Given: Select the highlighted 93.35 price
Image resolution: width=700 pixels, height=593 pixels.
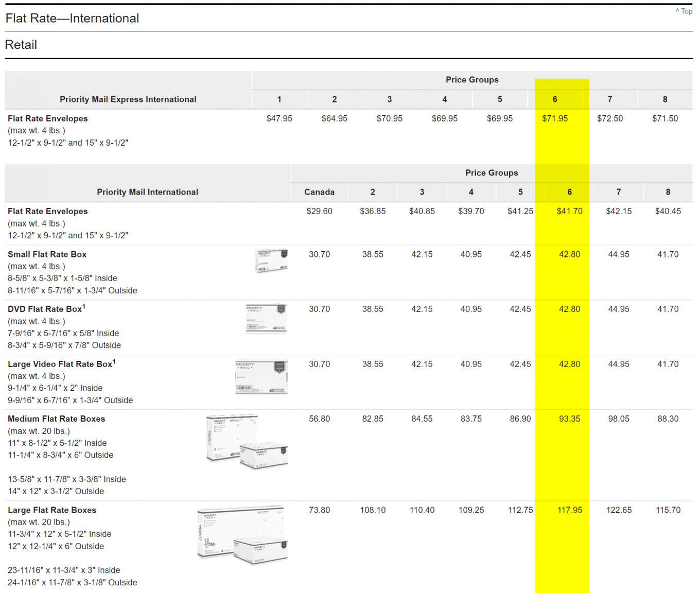Looking at the screenshot, I should [x=570, y=419].
